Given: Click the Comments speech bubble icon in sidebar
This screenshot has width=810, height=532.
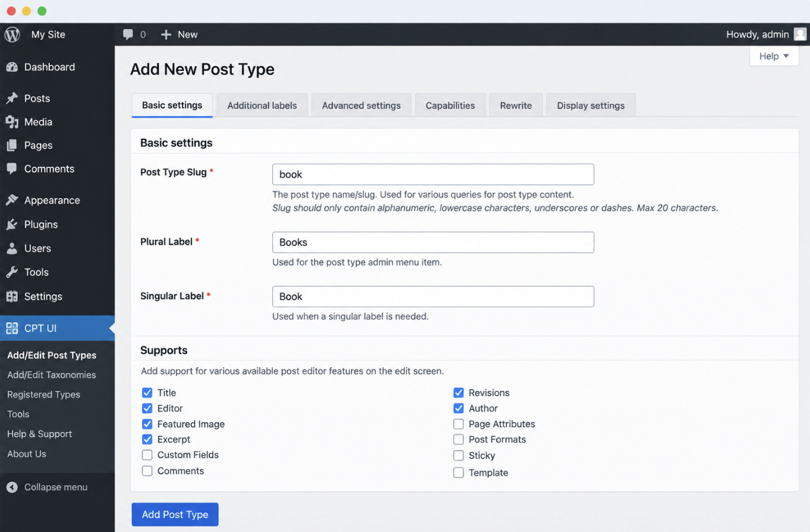Looking at the screenshot, I should (12, 169).
